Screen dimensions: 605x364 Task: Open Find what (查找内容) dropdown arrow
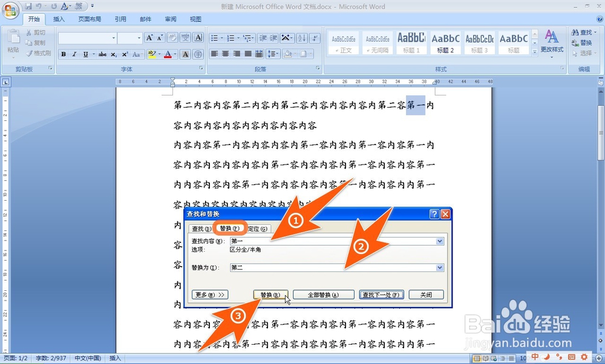point(439,241)
